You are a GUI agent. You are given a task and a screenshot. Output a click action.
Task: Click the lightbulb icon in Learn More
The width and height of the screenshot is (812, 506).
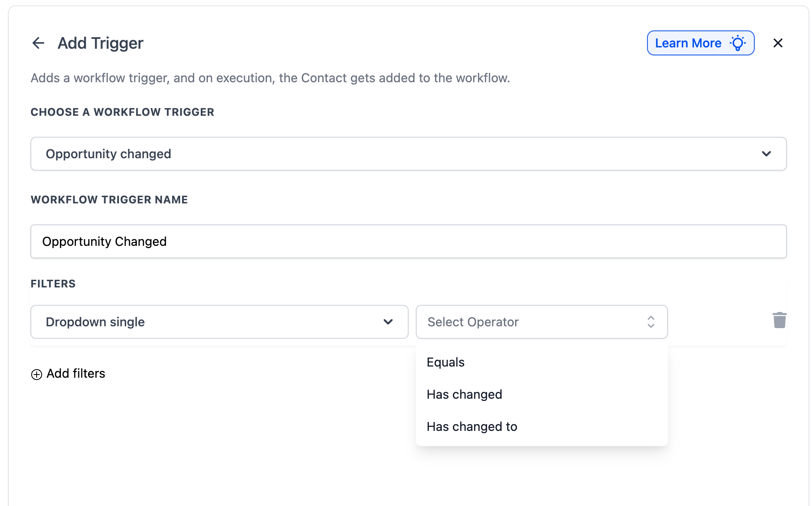coord(738,43)
